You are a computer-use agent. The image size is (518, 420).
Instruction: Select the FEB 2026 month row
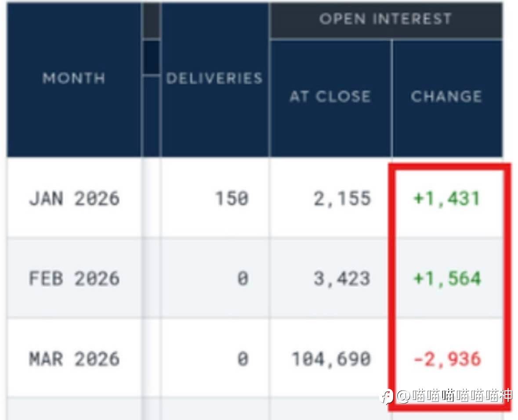[74, 279]
